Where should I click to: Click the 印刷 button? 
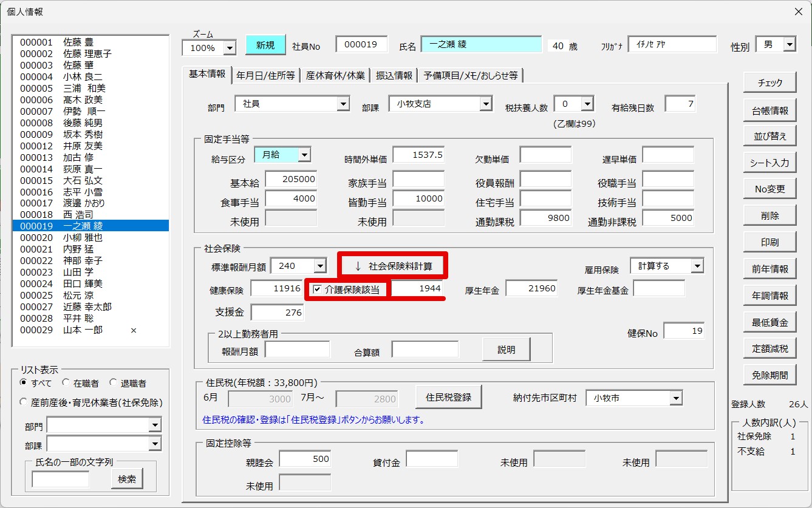[770, 242]
